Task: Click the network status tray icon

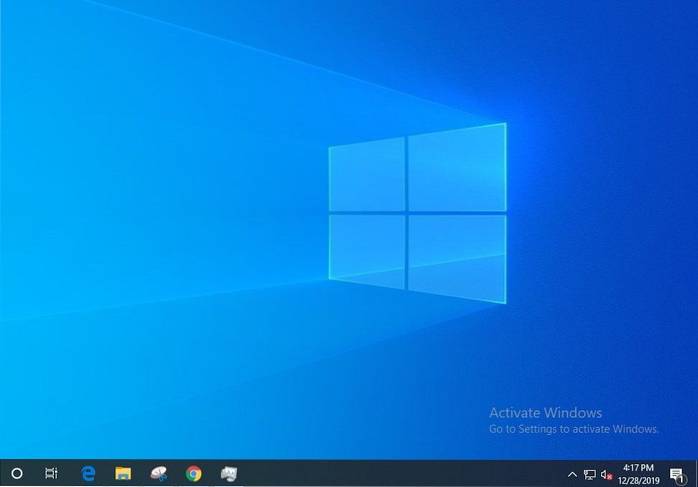Action: 589,474
